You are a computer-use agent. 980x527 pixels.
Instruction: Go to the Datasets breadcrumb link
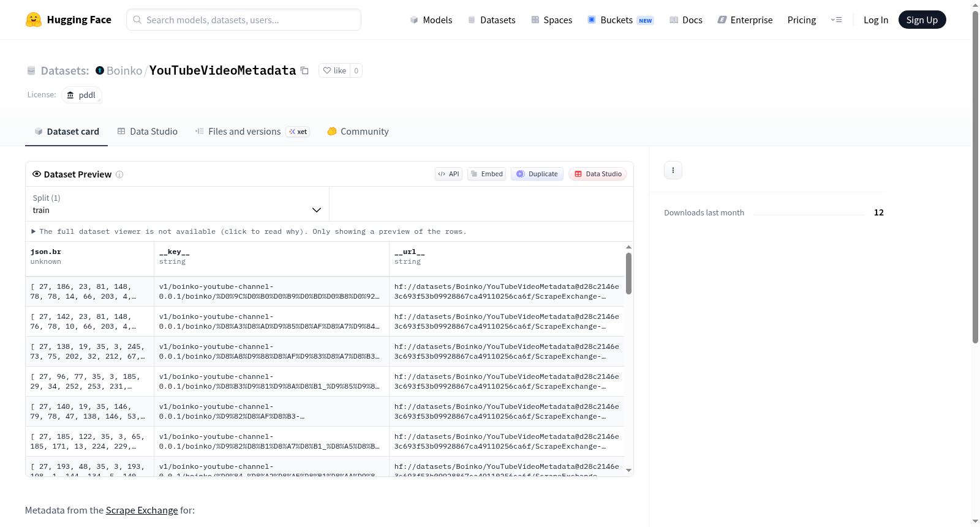(x=65, y=70)
